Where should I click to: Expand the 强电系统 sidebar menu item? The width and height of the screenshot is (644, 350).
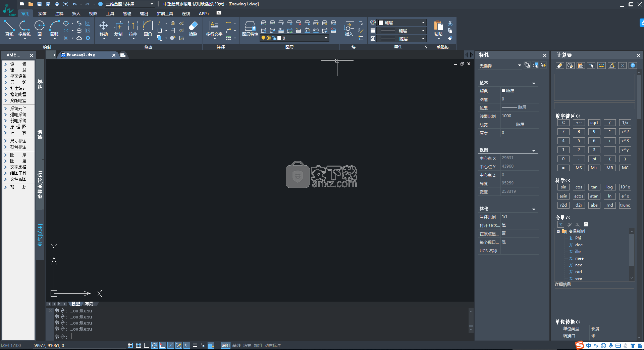tap(18, 115)
